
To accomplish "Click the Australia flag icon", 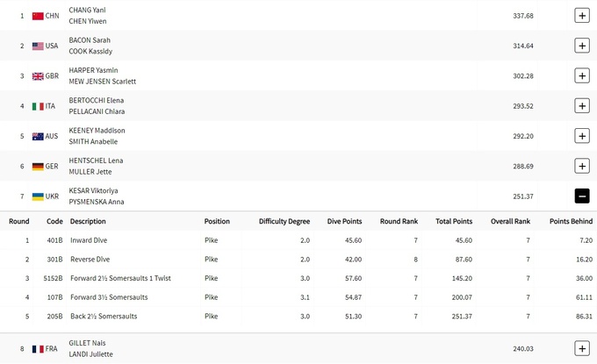I will pyautogui.click(x=38, y=136).
